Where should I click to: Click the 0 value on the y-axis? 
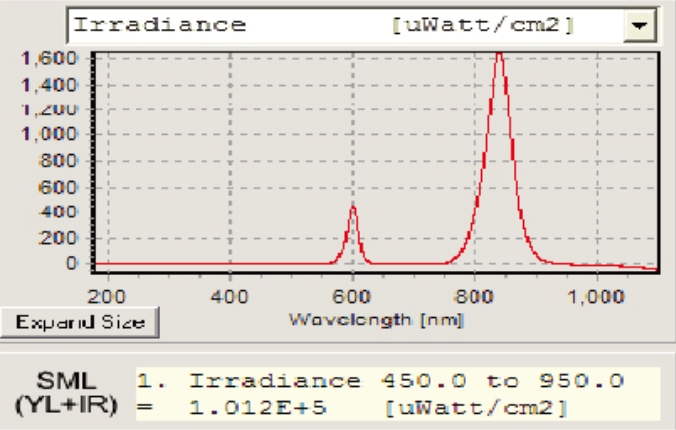pos(71,264)
